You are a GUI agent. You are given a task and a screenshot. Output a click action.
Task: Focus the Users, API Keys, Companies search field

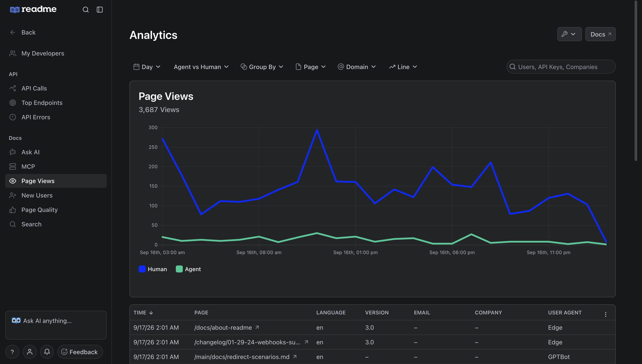(561, 67)
